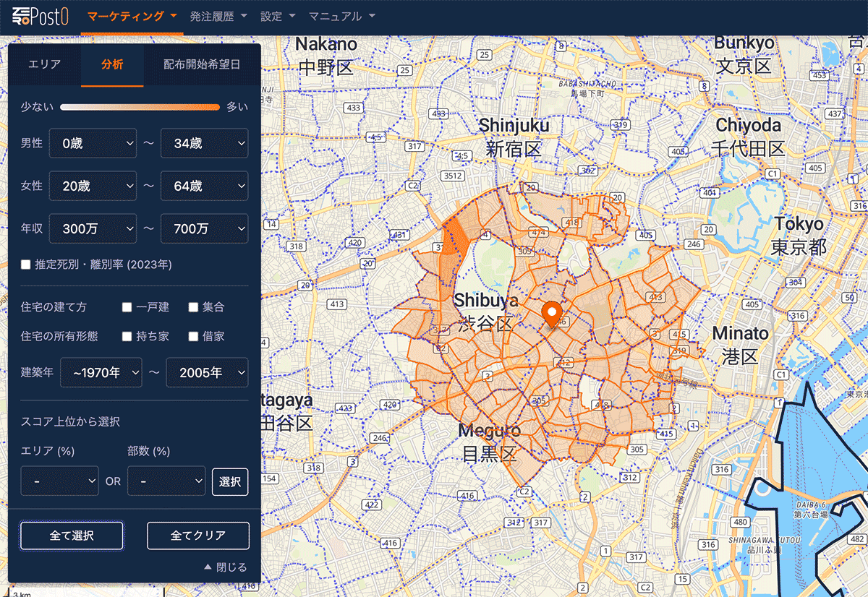
Task: Click the 全てクリア button
Action: click(x=198, y=536)
